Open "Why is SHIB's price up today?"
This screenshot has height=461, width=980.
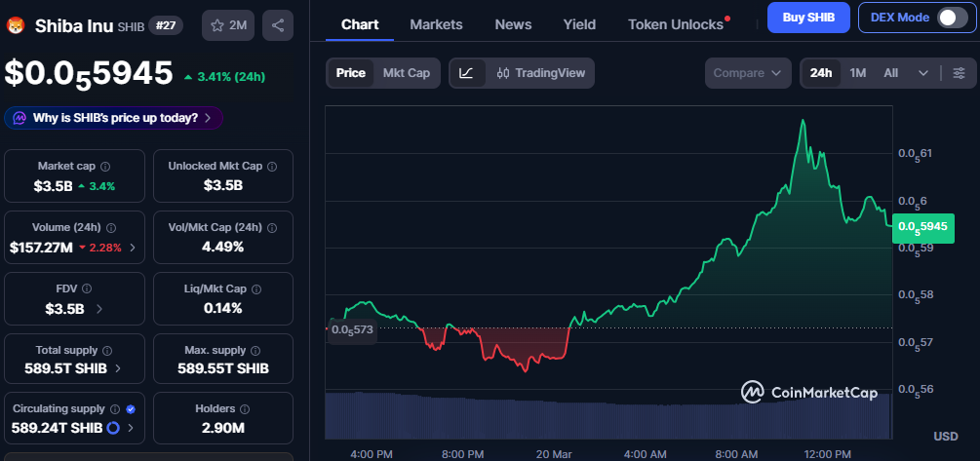[x=113, y=117]
